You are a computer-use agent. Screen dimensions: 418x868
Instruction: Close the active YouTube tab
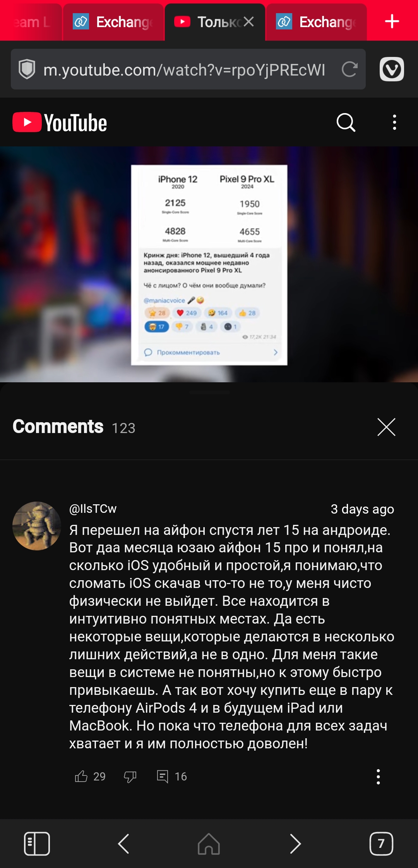pos(249,21)
